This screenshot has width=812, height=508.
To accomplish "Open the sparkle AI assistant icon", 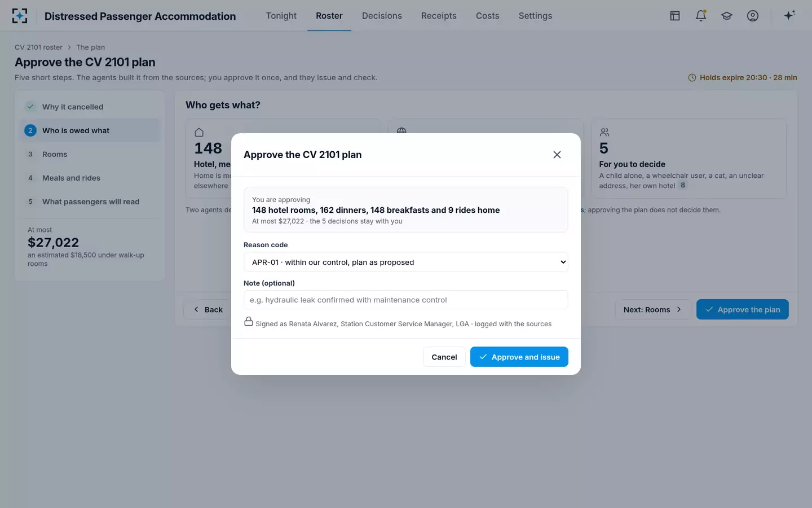I will click(x=789, y=15).
